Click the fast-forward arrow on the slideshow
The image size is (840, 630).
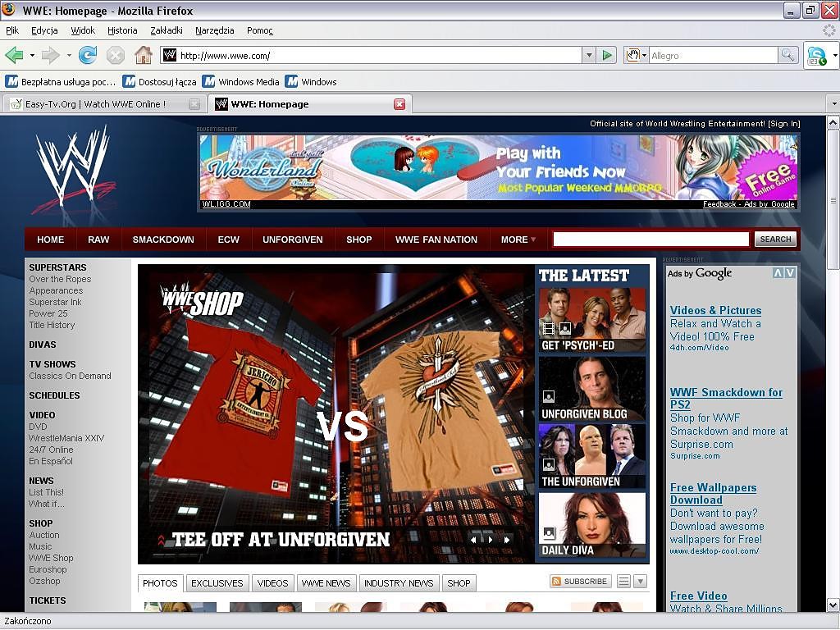[506, 540]
